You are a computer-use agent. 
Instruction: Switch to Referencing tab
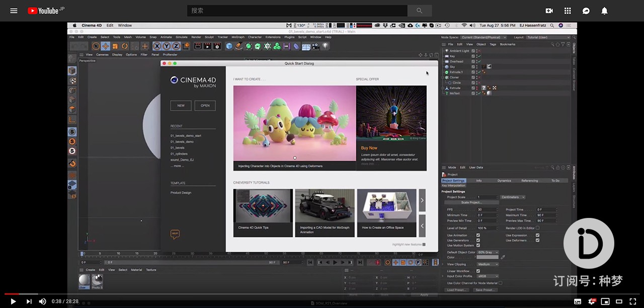(529, 180)
